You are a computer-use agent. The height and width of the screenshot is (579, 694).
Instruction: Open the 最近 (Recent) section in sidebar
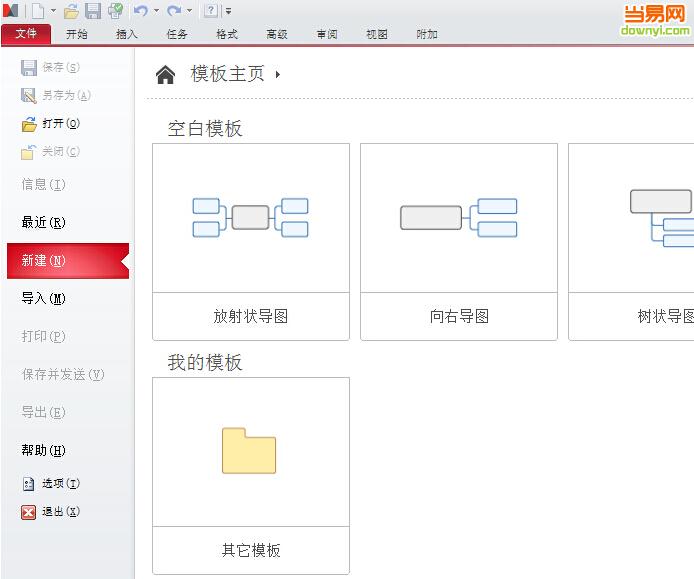tap(43, 223)
